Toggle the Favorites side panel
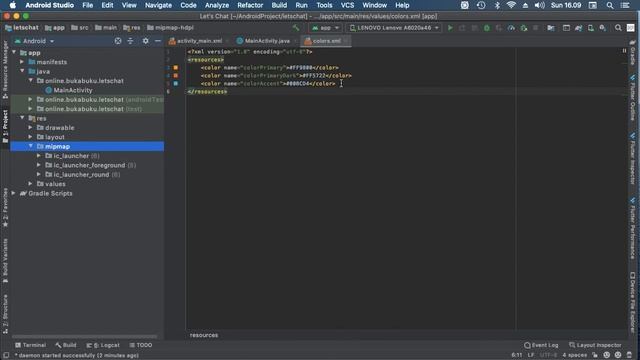640x360 pixels. pos(5,207)
